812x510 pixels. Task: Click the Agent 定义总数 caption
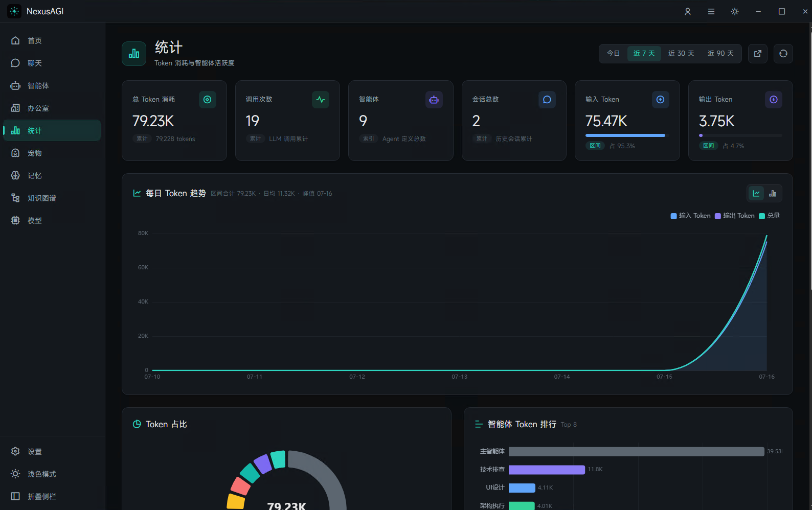[404, 139]
